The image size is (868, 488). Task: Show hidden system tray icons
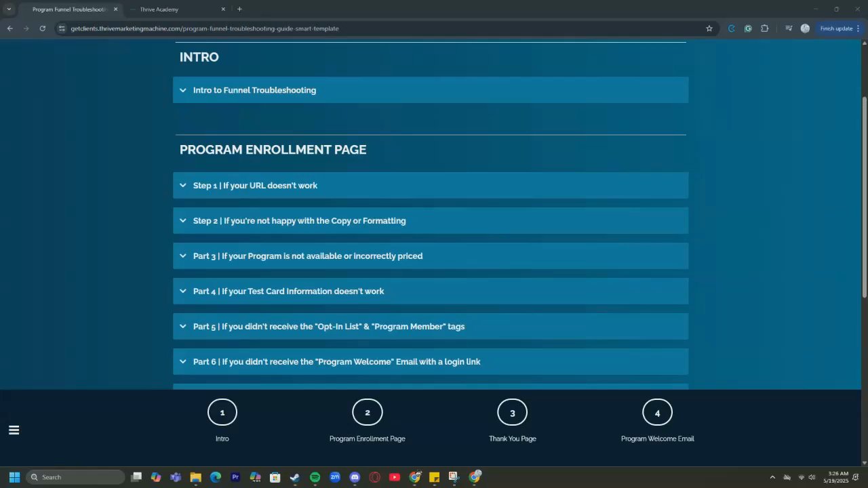point(772,477)
